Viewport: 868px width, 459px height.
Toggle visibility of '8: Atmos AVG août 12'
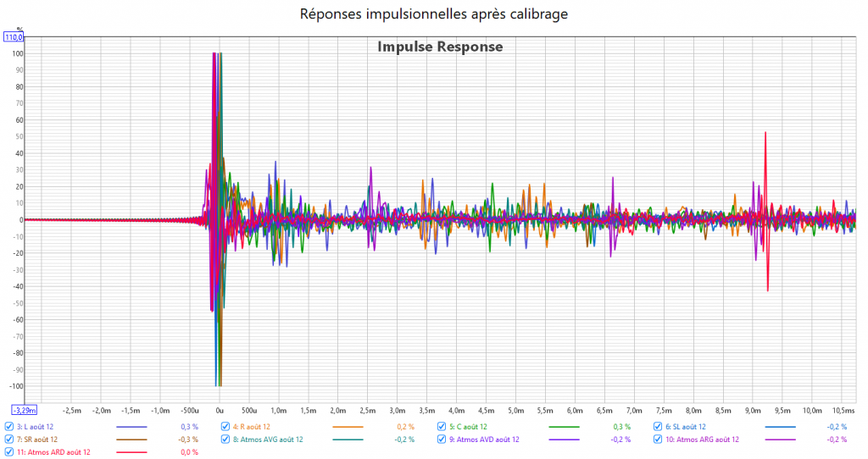[225, 440]
